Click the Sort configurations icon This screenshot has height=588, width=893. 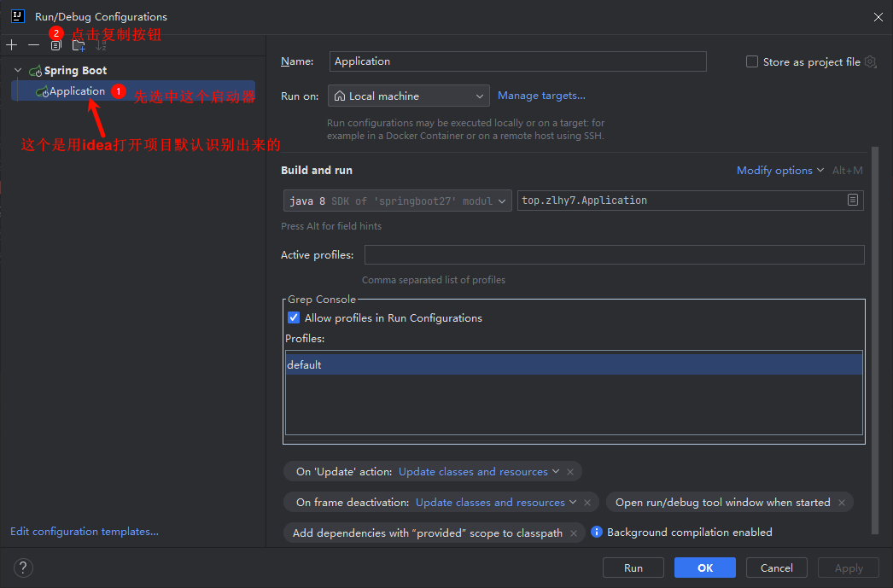(101, 45)
